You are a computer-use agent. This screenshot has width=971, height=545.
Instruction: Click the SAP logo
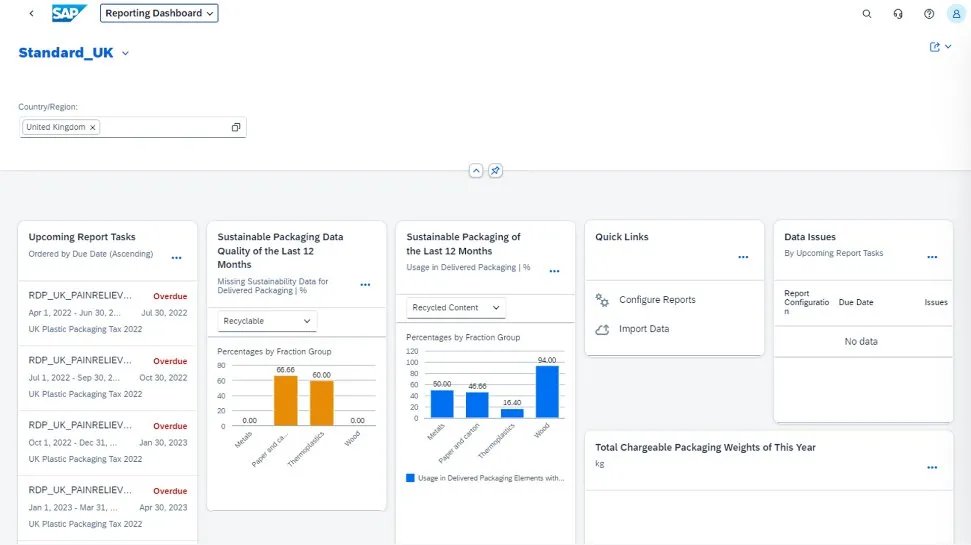point(69,14)
